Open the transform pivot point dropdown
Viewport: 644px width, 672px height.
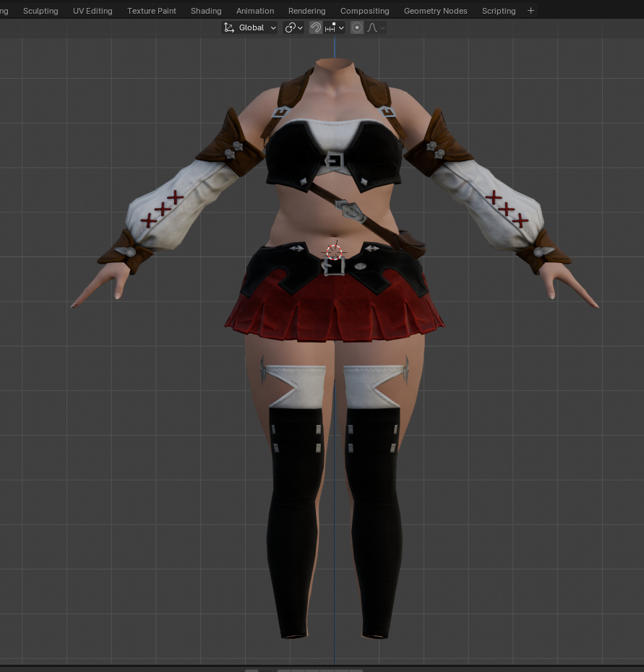[293, 27]
